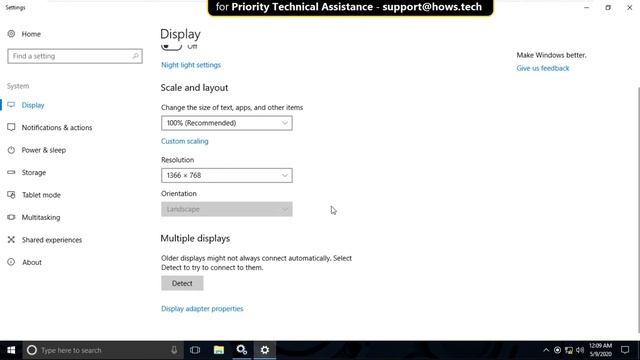This screenshot has width=640, height=360.
Task: Click the taskbar clock showing 12:09 AM
Action: point(600,350)
